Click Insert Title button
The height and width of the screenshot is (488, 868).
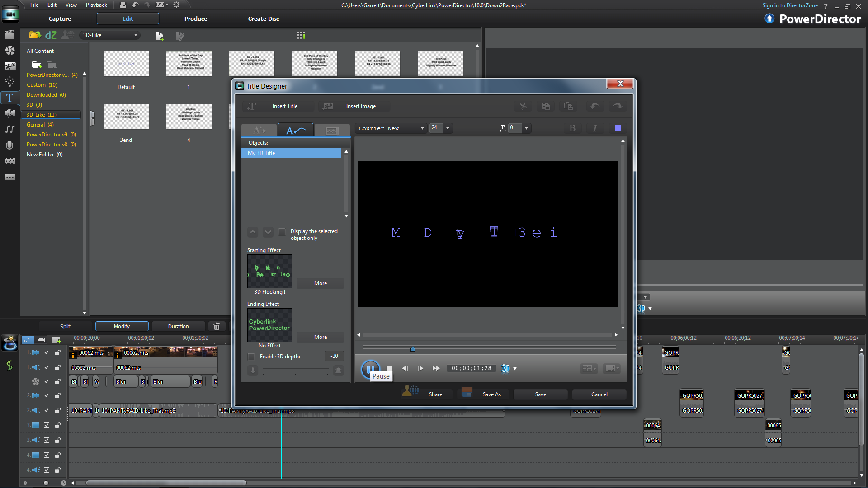pyautogui.click(x=278, y=106)
